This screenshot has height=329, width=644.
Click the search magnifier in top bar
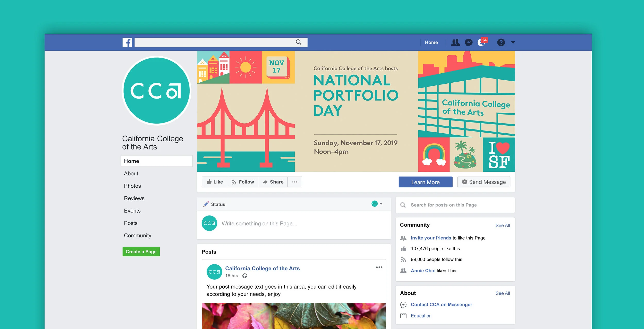pos(298,42)
